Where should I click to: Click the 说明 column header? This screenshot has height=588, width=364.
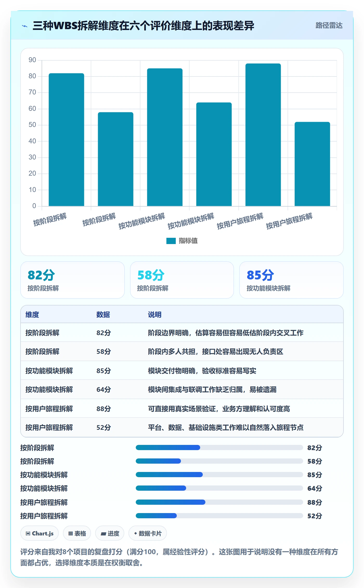(x=155, y=315)
